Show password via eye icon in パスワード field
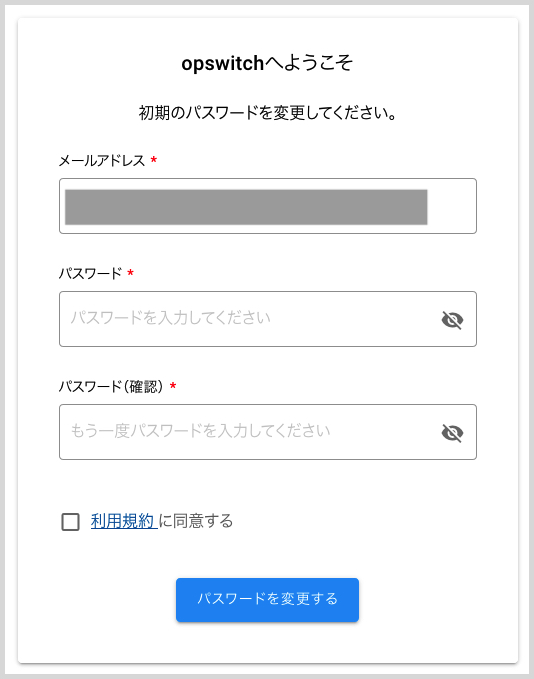The width and height of the screenshot is (534, 679). pyautogui.click(x=452, y=320)
